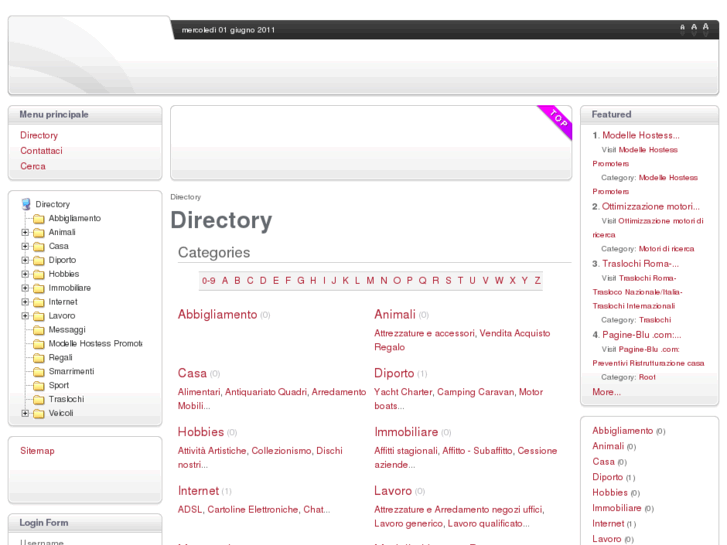Click More... in the Featured panel
The image size is (727, 545).
tap(606, 392)
